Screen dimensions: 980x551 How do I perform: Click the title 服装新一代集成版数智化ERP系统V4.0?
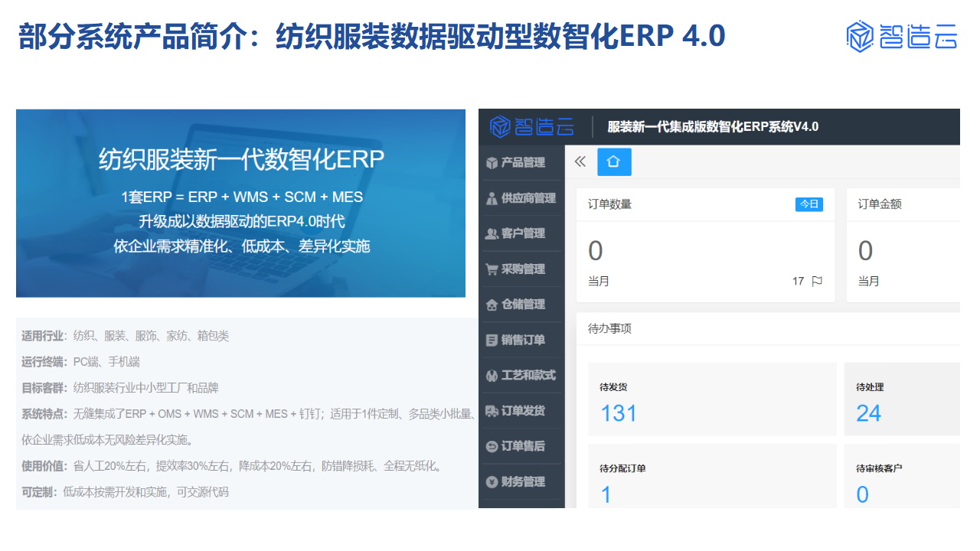713,126
